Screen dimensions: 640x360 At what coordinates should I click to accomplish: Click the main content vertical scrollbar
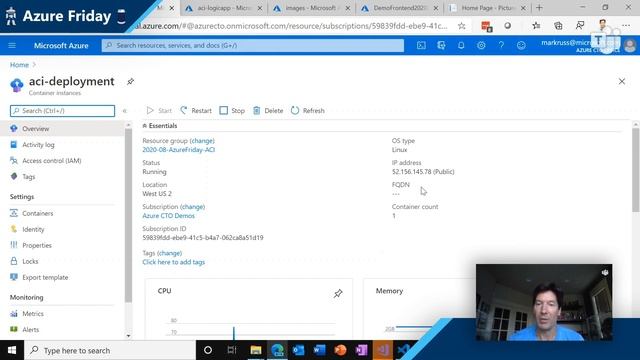[636, 169]
